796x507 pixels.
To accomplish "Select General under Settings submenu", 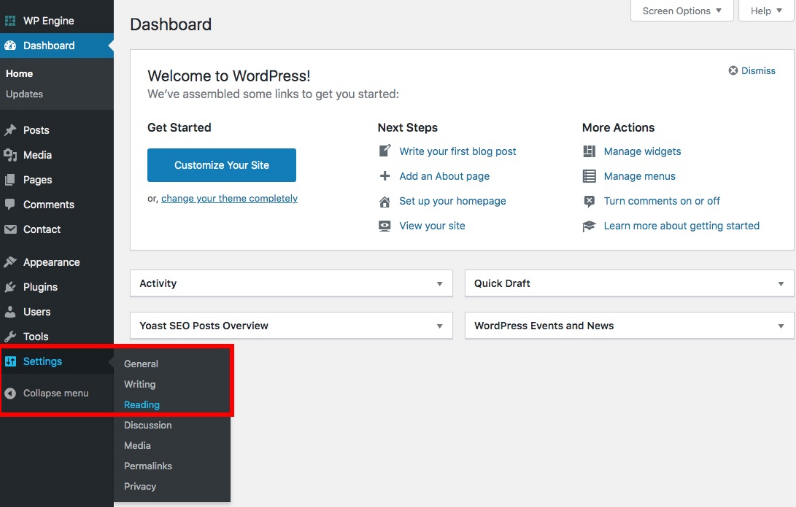I will (x=141, y=364).
